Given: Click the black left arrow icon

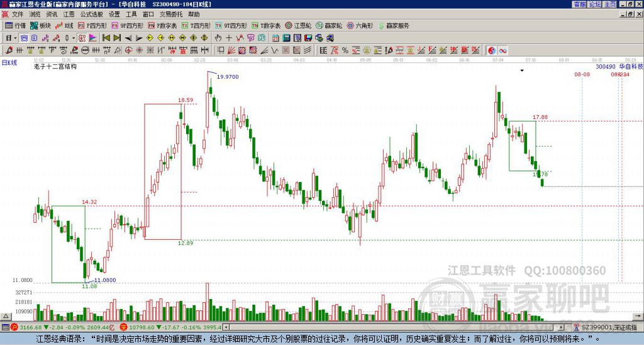Looking at the screenshot, I should (x=128, y=38).
